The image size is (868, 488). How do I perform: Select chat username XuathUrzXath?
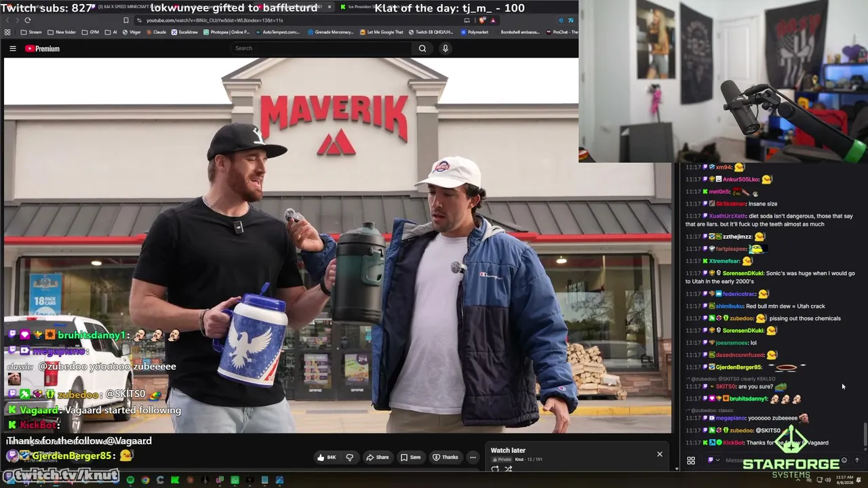(728, 216)
